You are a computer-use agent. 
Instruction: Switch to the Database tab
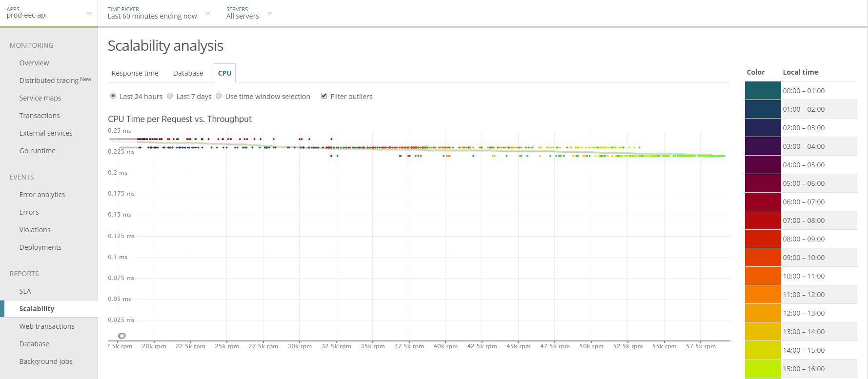[x=188, y=73]
